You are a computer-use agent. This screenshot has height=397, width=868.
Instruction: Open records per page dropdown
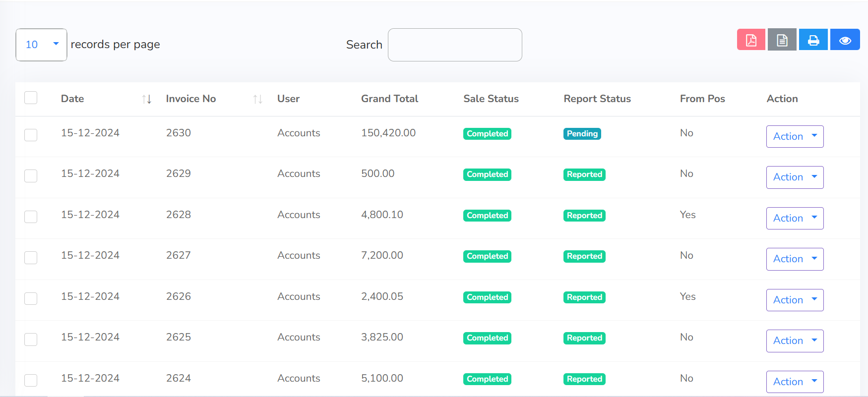coord(41,45)
